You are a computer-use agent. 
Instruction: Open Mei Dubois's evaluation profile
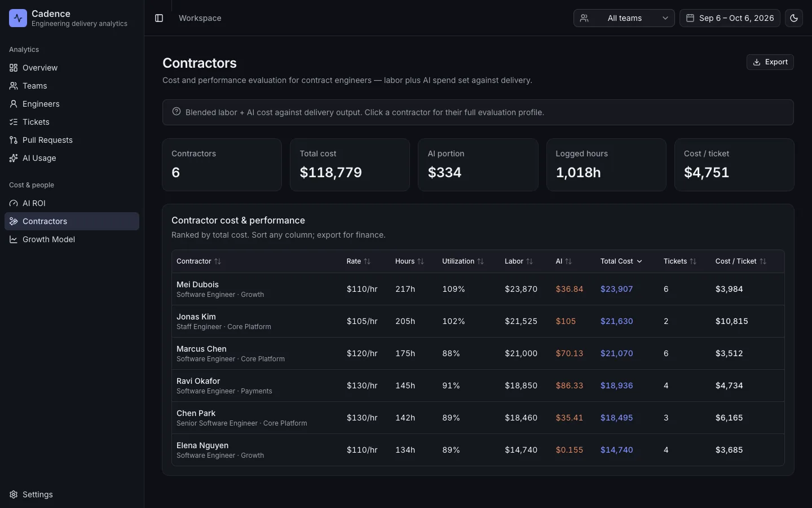478,289
